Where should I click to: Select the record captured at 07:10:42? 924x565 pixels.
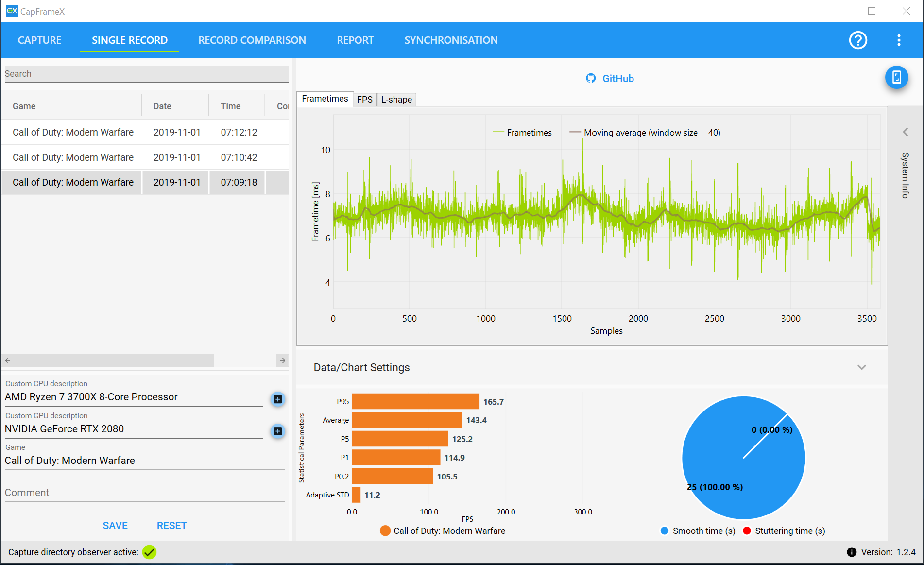145,157
